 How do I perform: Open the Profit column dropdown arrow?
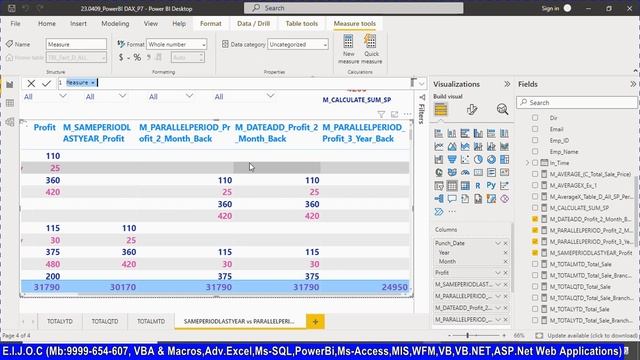pos(498,273)
